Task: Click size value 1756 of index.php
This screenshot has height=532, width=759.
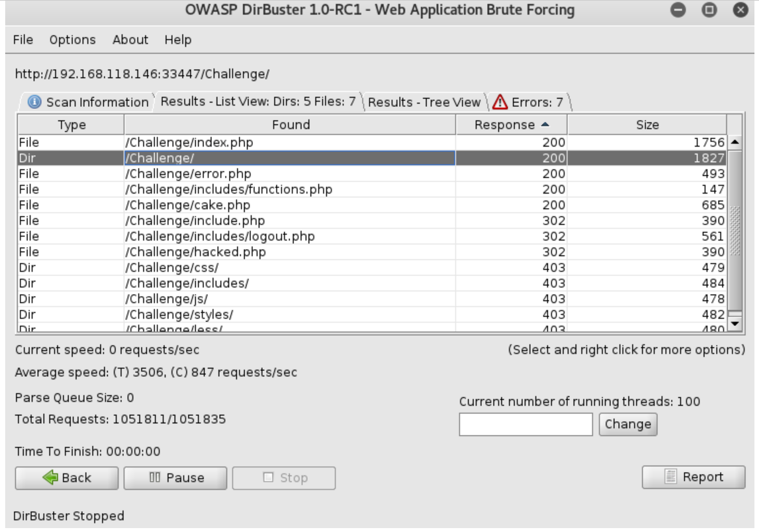Action: tap(709, 142)
